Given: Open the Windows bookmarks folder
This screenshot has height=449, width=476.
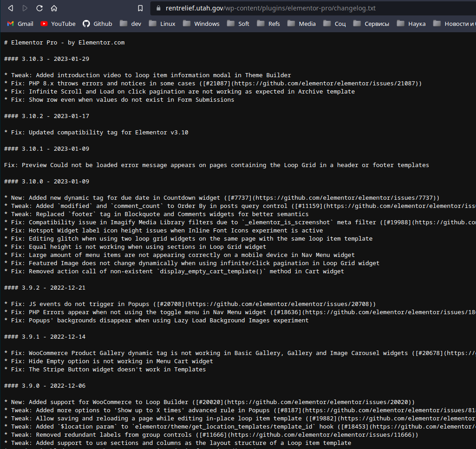Looking at the screenshot, I should (x=201, y=24).
